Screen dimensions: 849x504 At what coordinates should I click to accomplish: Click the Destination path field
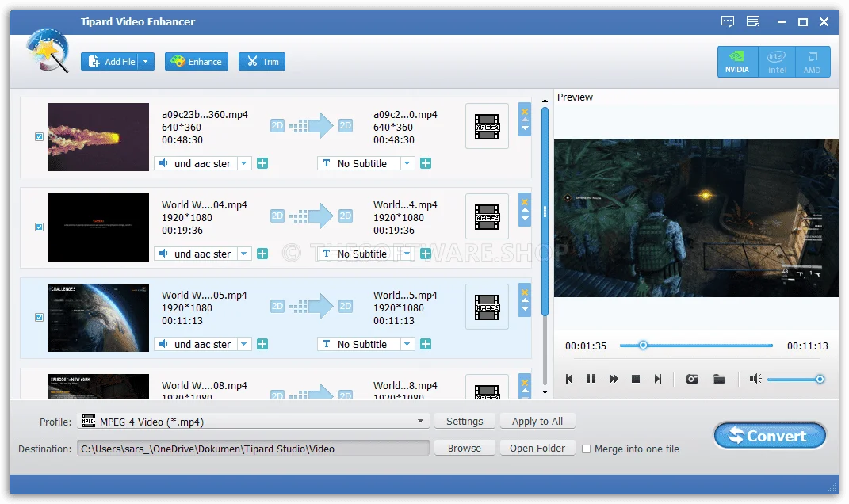[253, 449]
